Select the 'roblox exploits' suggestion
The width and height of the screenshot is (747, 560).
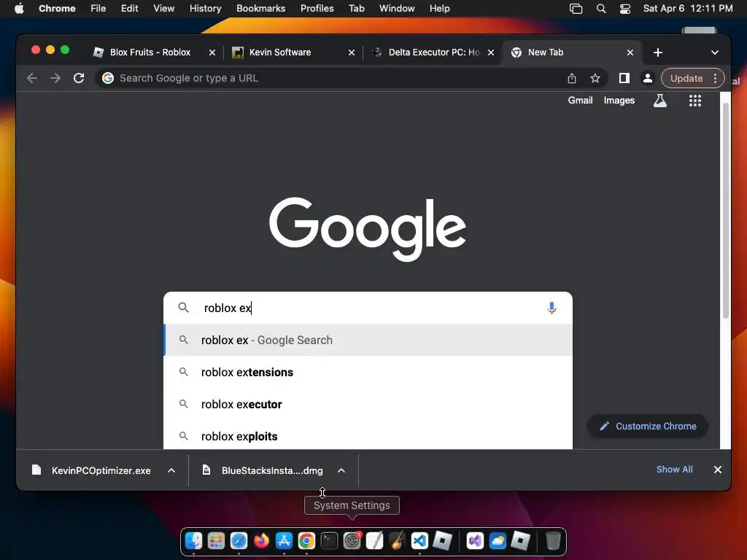pyautogui.click(x=368, y=436)
